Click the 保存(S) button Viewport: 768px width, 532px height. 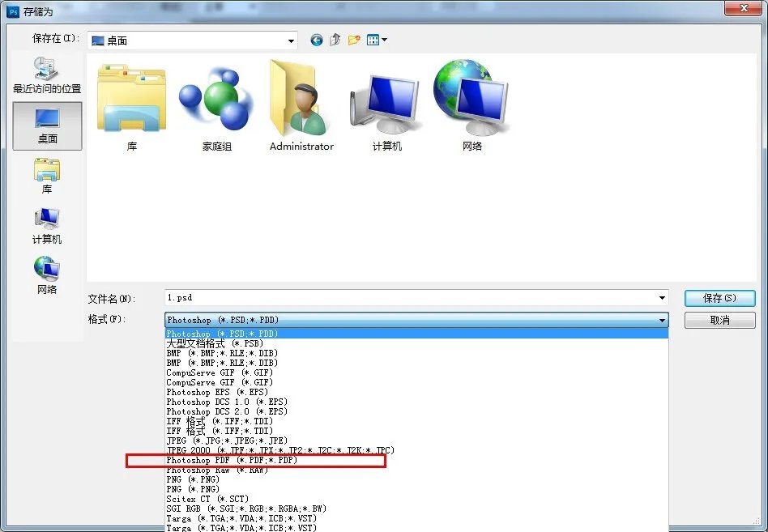(719, 298)
